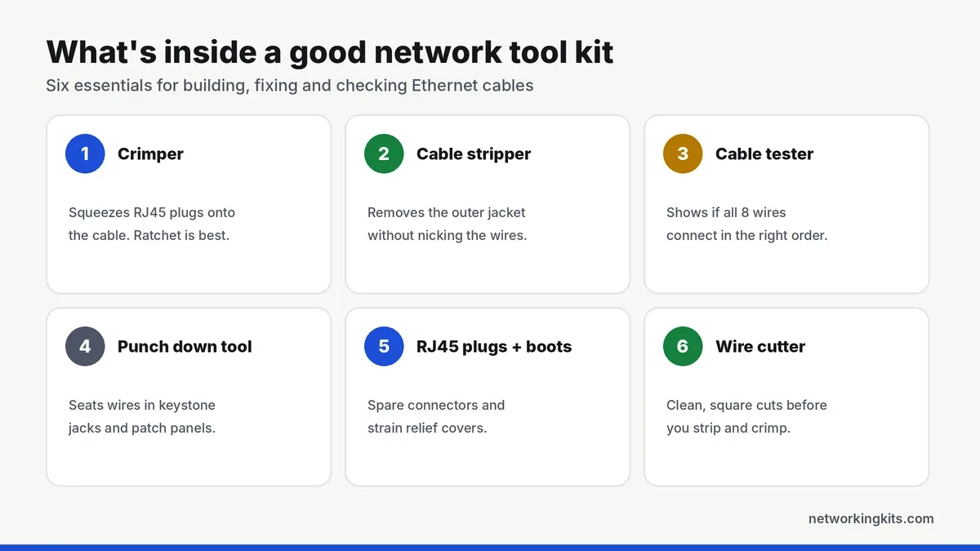Click text 'Squeezes RJ45 plugs onto'

click(152, 212)
